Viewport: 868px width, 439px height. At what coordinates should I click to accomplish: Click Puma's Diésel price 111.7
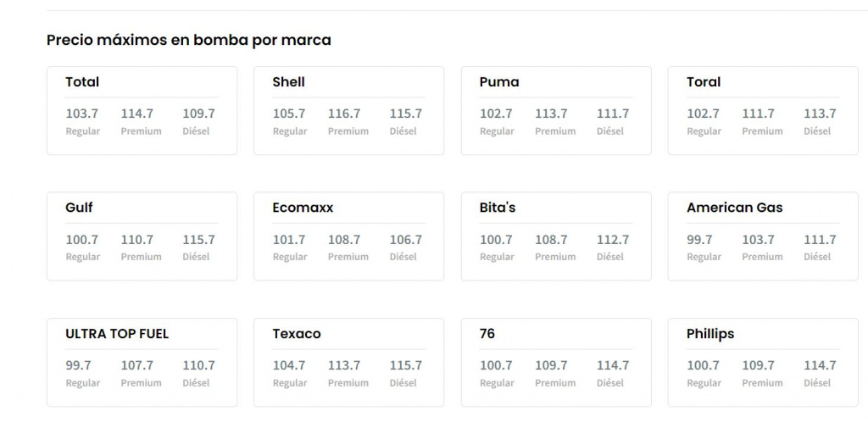tap(613, 114)
